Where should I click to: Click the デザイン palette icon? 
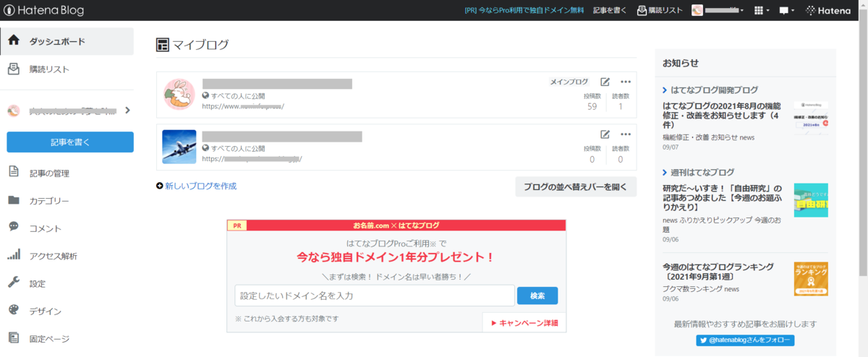tap(14, 310)
